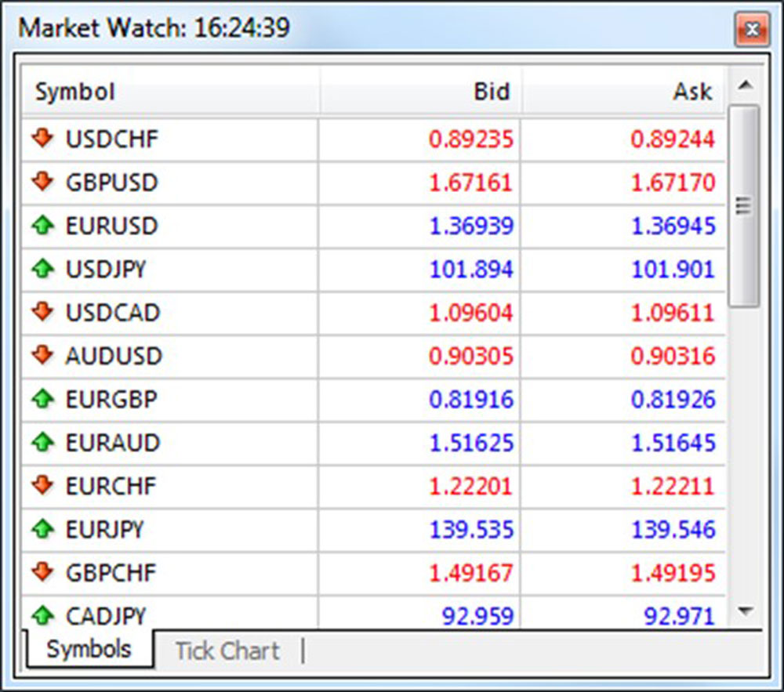Click USDCAD bid price 1.09604
Screen dimensions: 784x692
coord(471,313)
